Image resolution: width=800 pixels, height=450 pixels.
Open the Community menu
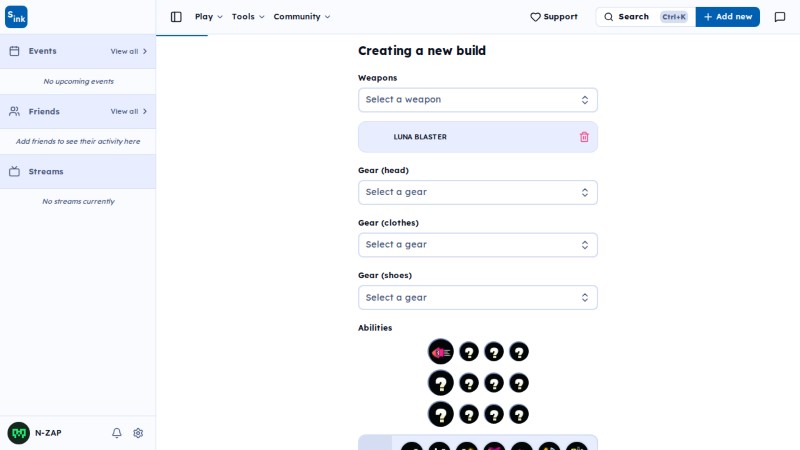click(302, 17)
